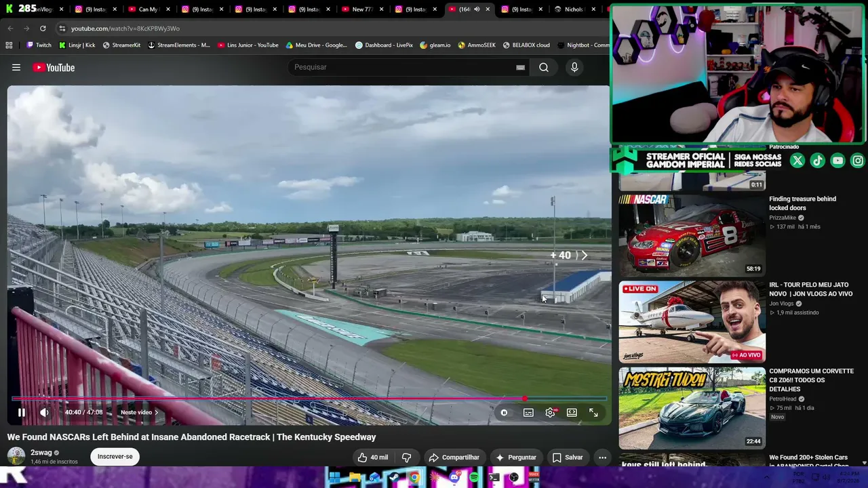The image size is (868, 488).
Task: Share the video with Compartilhar
Action: pyautogui.click(x=454, y=457)
